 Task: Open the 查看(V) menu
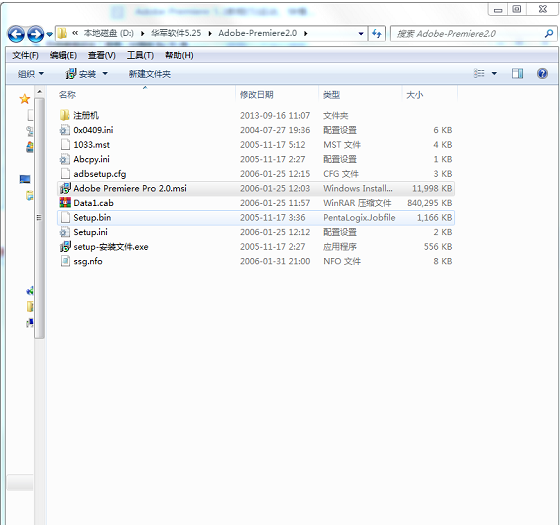(102, 55)
